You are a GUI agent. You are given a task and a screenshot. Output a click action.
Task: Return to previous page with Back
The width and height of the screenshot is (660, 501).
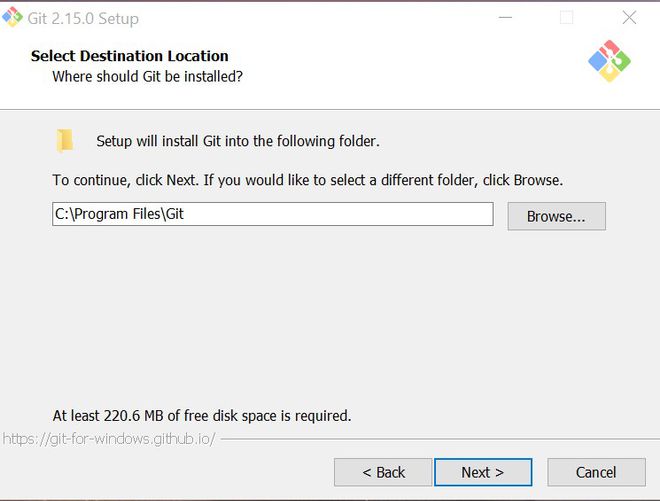383,472
